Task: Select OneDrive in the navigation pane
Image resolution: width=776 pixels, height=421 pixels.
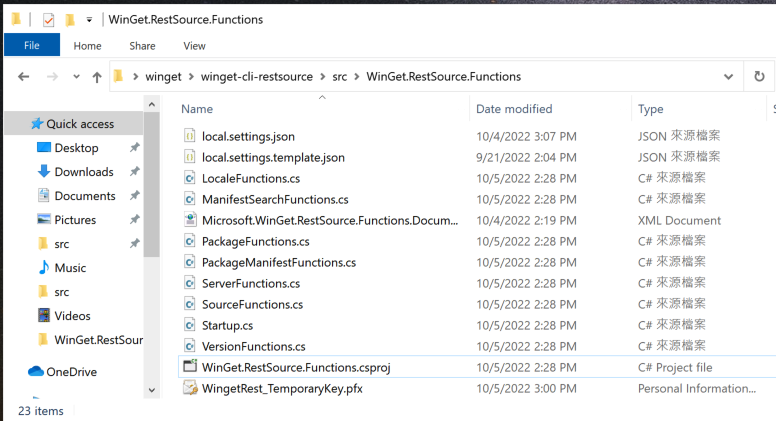Action: pos(71,372)
